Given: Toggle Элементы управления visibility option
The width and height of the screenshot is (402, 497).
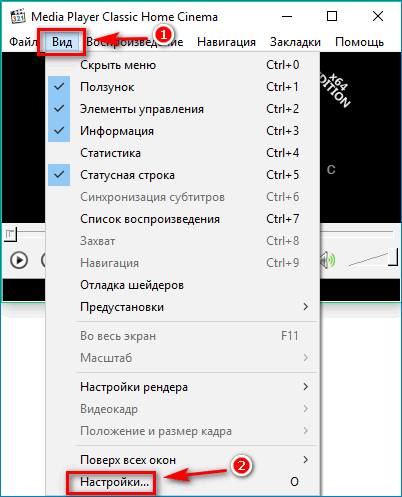Looking at the screenshot, I should click(183, 109).
